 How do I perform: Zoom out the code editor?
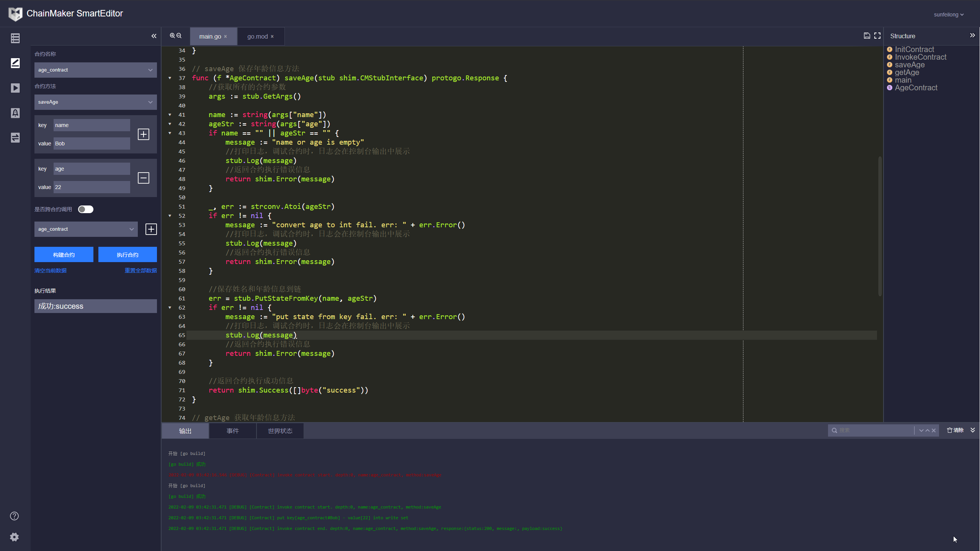tap(179, 36)
